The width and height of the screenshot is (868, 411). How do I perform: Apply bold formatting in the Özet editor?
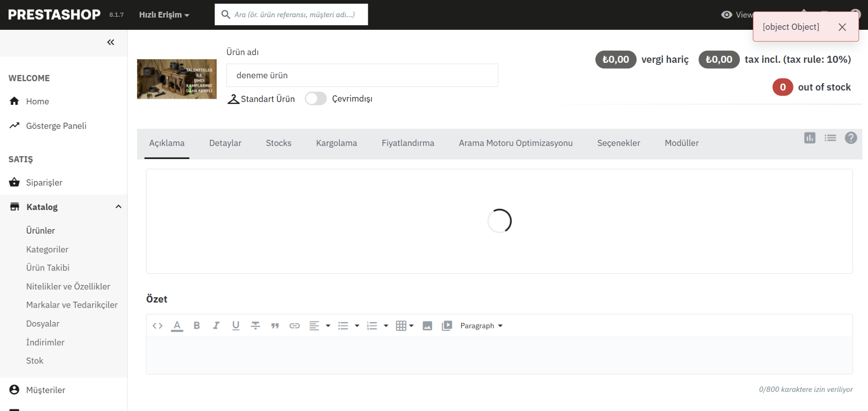pos(197,326)
